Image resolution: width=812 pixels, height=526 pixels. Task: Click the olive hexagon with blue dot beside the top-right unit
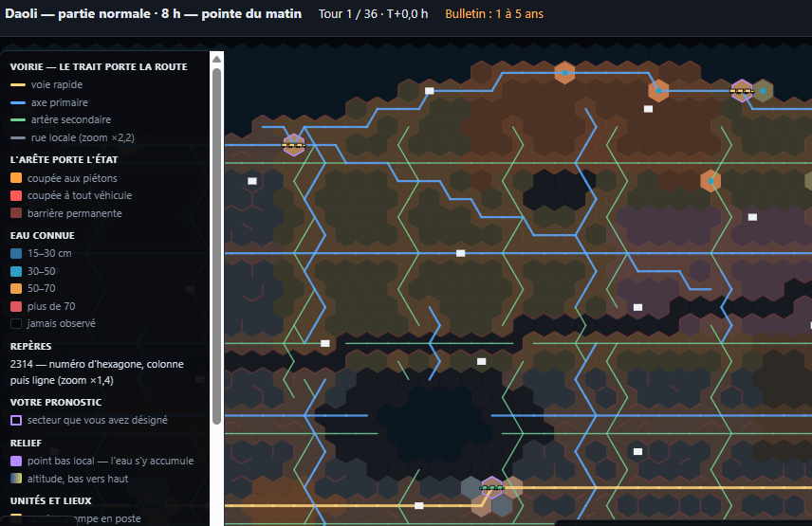(x=763, y=91)
